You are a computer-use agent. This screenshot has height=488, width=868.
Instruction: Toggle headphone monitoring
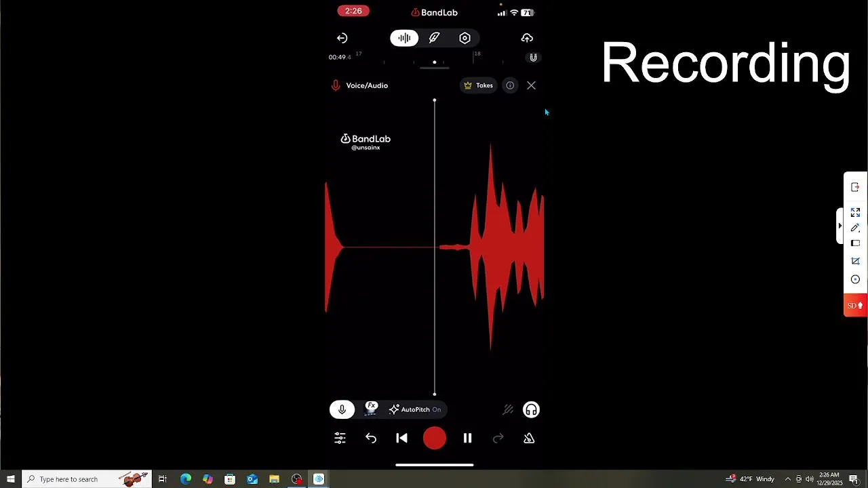[x=531, y=409]
